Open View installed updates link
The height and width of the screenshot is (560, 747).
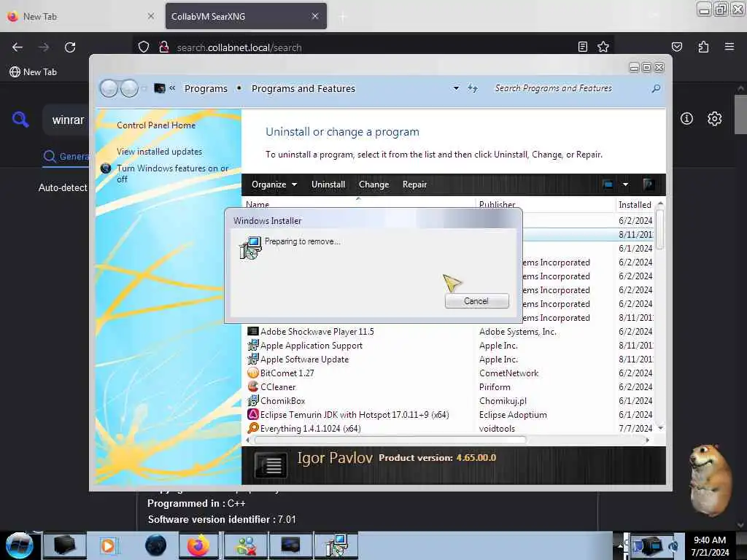point(159,152)
